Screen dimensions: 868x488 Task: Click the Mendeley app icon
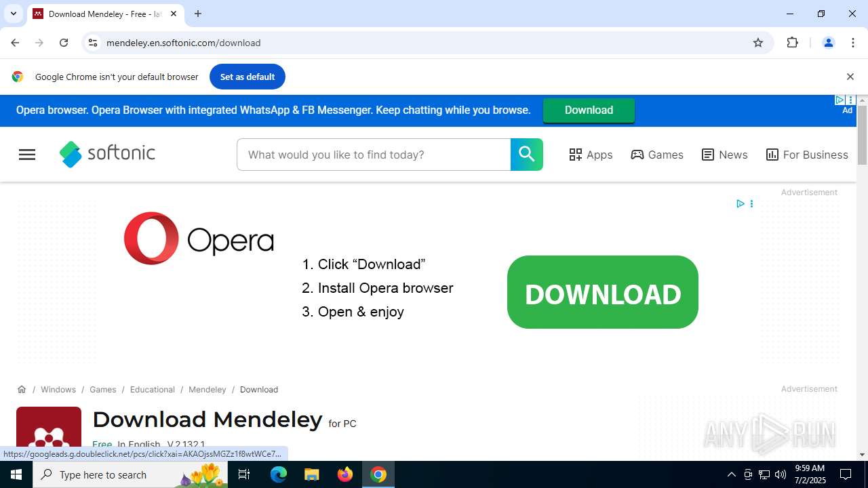[49, 434]
